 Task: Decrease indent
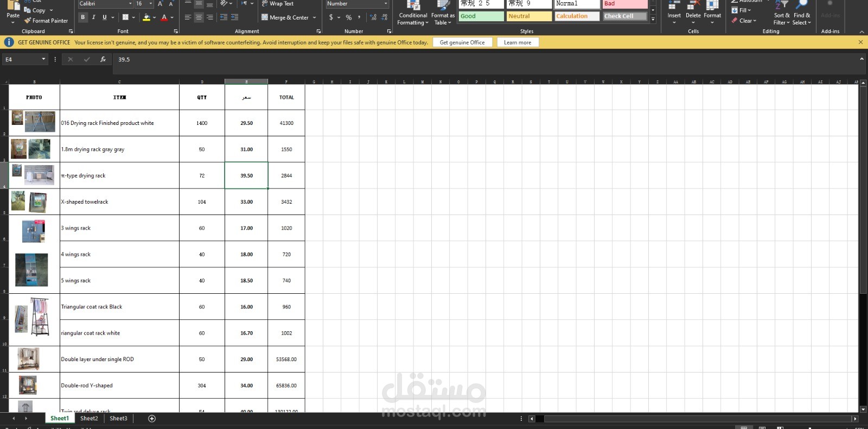pyautogui.click(x=224, y=17)
